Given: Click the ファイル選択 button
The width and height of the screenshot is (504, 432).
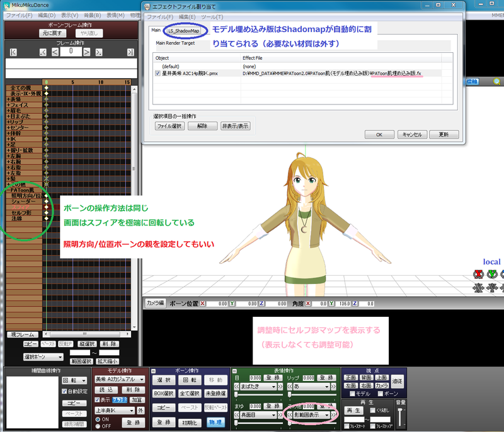Looking at the screenshot, I should (169, 126).
